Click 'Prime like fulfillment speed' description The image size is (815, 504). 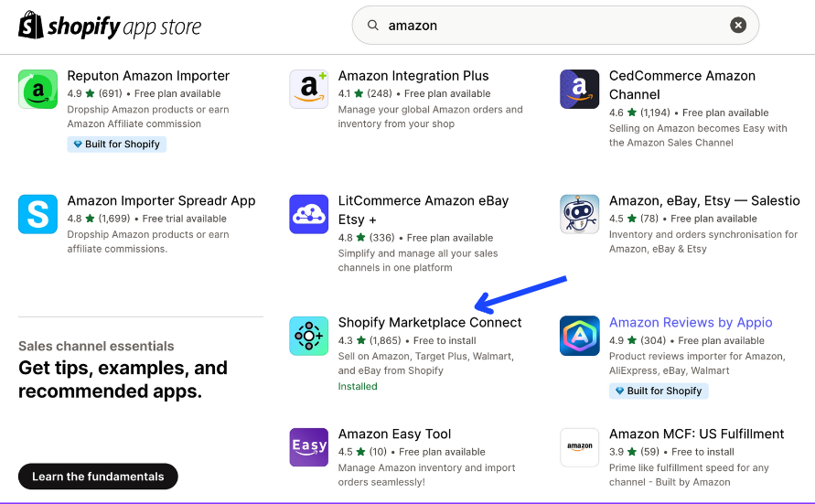click(x=689, y=475)
